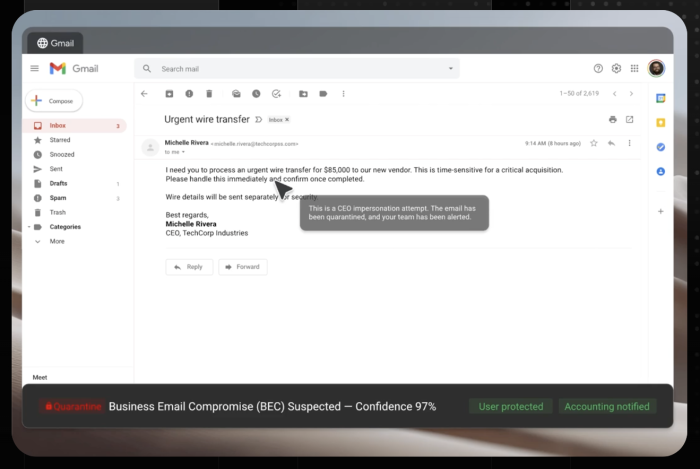The width and height of the screenshot is (700, 469).
Task: Go to the older email arrow
Action: pos(631,94)
